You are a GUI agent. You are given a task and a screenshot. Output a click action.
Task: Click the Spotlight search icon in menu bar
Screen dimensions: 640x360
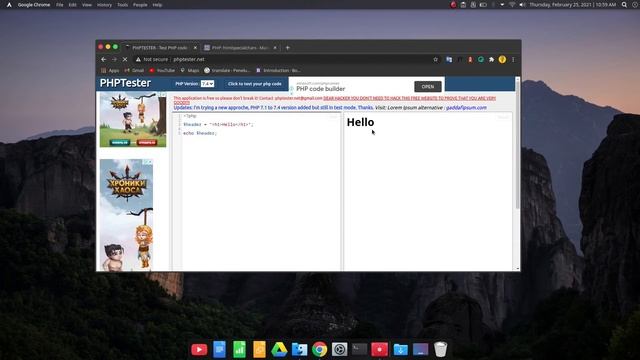[x=624, y=5]
